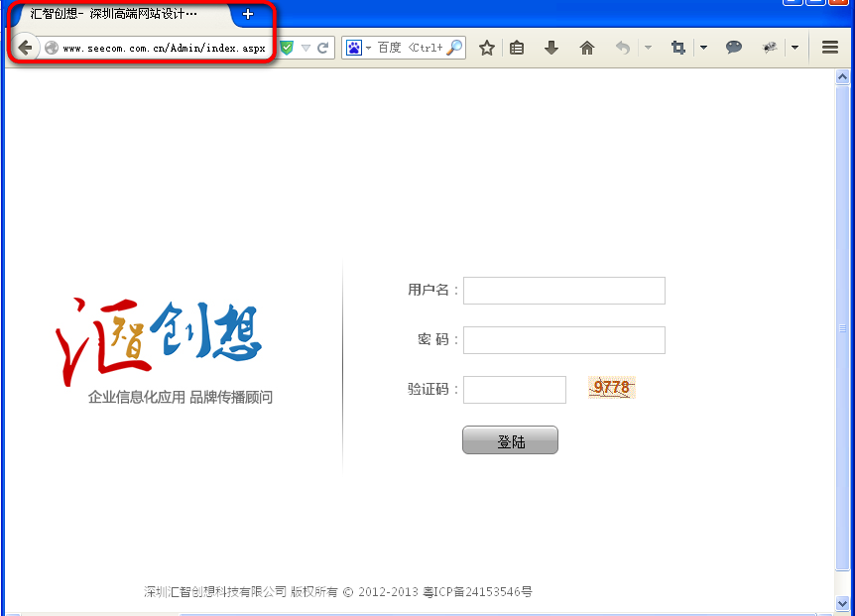The height and width of the screenshot is (616, 855).
Task: Click the 百度 search input box
Action: (410, 48)
